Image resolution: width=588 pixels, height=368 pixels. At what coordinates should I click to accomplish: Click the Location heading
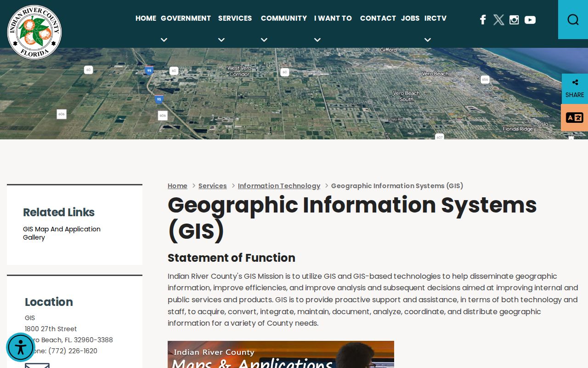click(49, 302)
